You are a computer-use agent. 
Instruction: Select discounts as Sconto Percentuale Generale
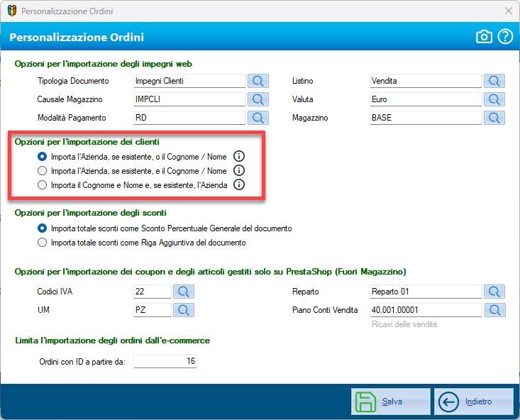[x=165, y=228]
